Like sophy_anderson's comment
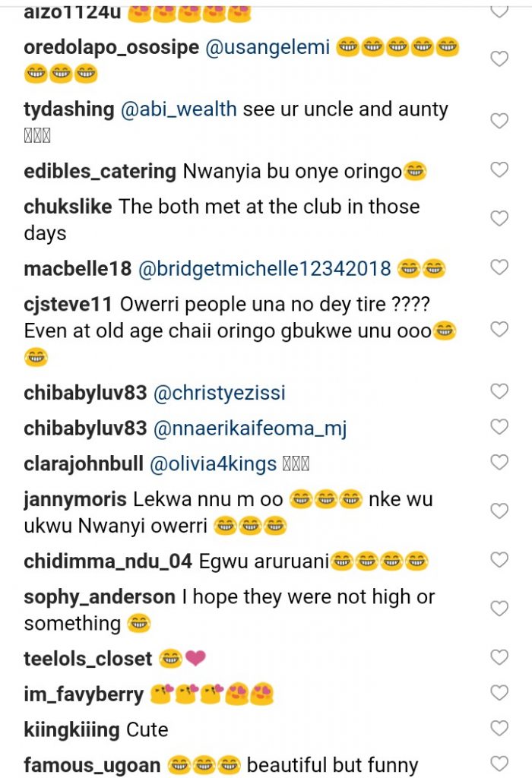 [499, 609]
